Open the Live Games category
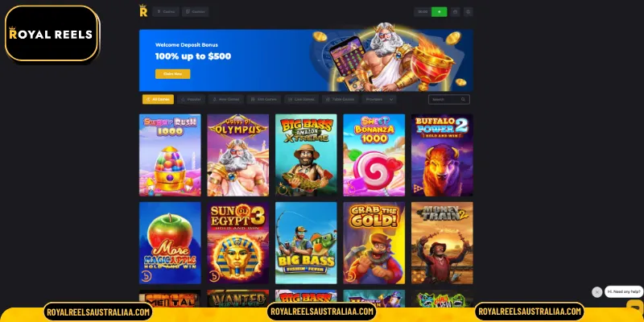 pyautogui.click(x=301, y=99)
